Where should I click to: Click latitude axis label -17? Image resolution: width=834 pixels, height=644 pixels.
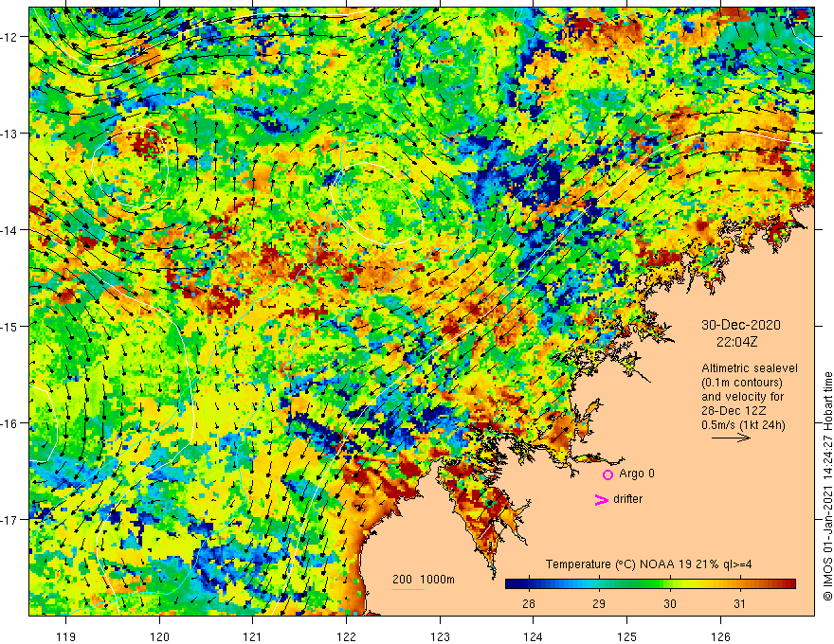point(9,519)
